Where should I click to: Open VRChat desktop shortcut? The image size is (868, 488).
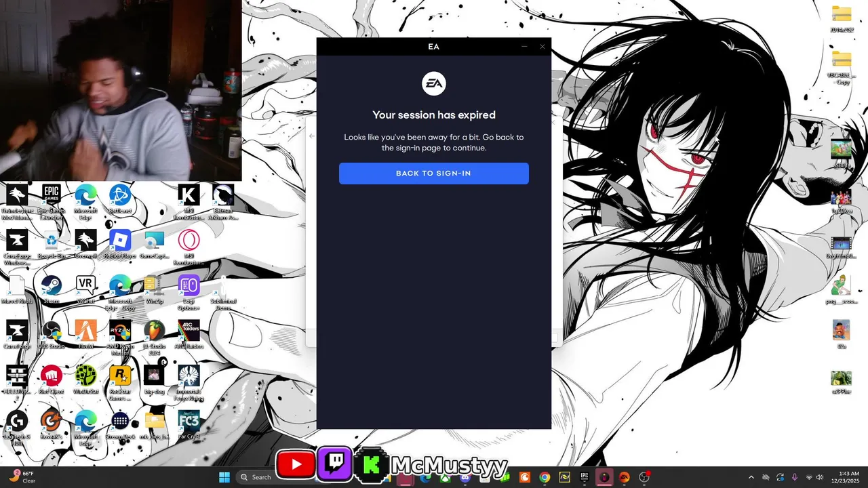(x=85, y=290)
